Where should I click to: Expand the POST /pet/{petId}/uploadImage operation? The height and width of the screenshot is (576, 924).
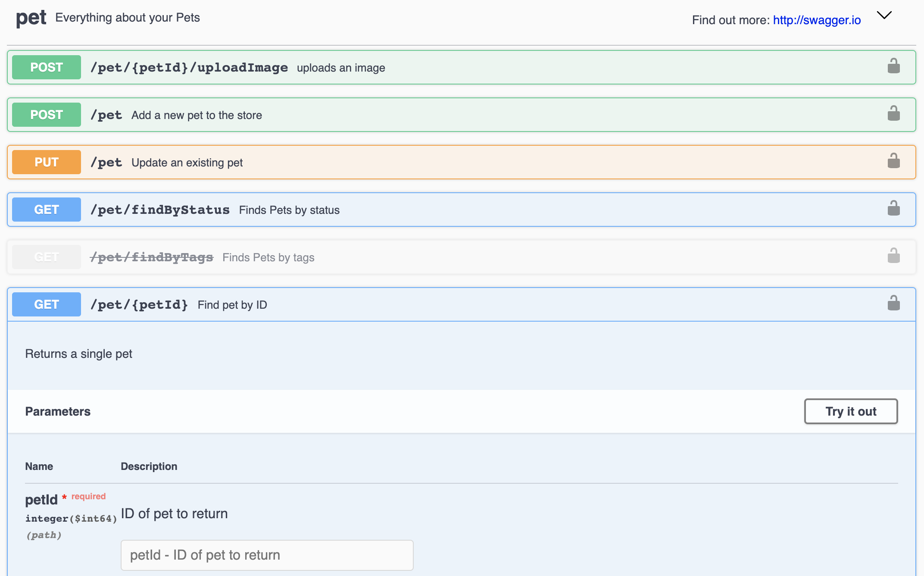tap(388, 67)
